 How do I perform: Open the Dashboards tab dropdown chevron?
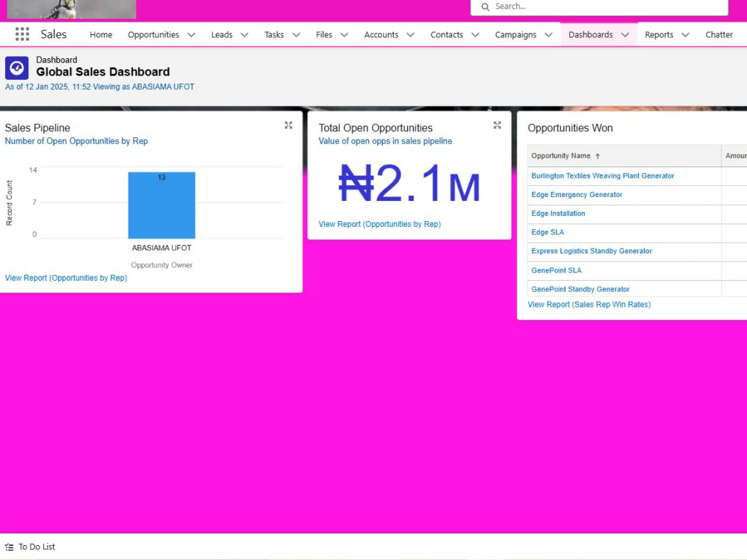pos(625,35)
